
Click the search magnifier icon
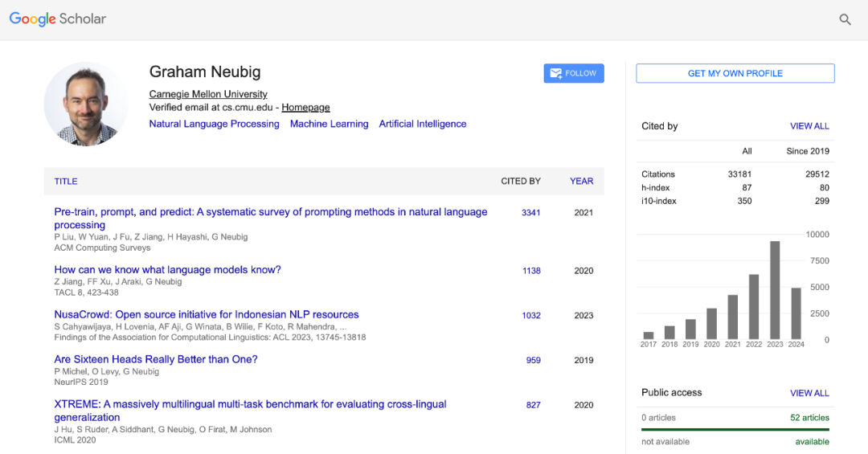tap(845, 19)
